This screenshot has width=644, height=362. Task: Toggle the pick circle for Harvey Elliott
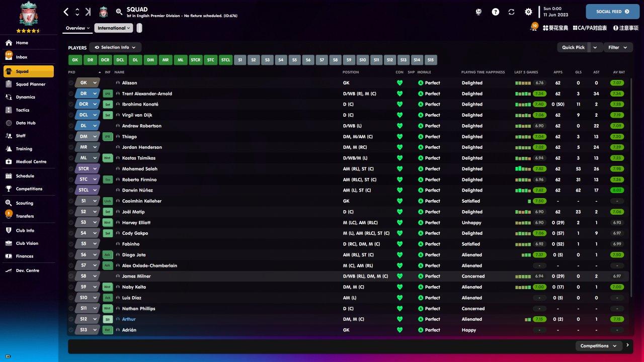pos(71,222)
